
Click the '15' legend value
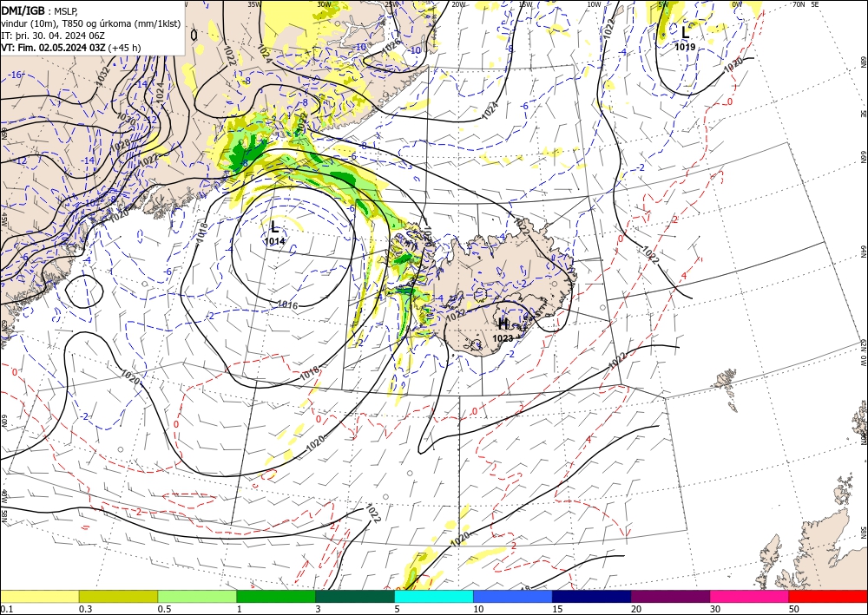point(557,609)
